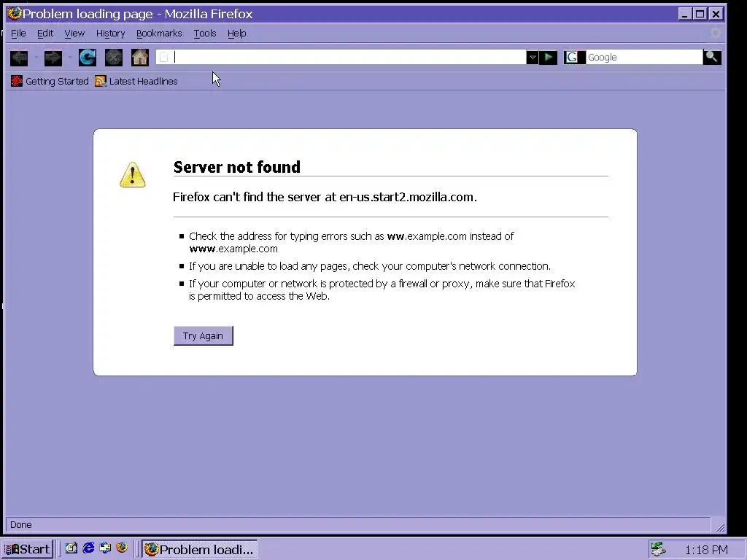
Task: Open the Tools menu
Action: (x=205, y=34)
